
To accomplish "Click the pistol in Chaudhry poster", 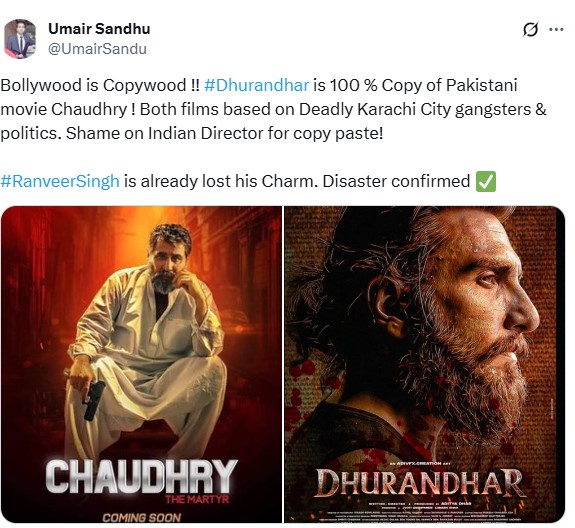I will pos(94,400).
